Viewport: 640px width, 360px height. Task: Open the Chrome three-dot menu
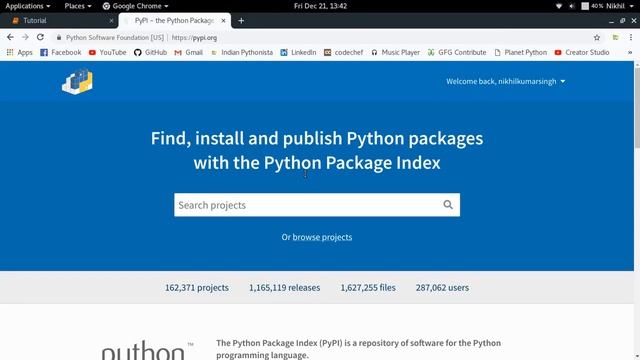coord(631,38)
